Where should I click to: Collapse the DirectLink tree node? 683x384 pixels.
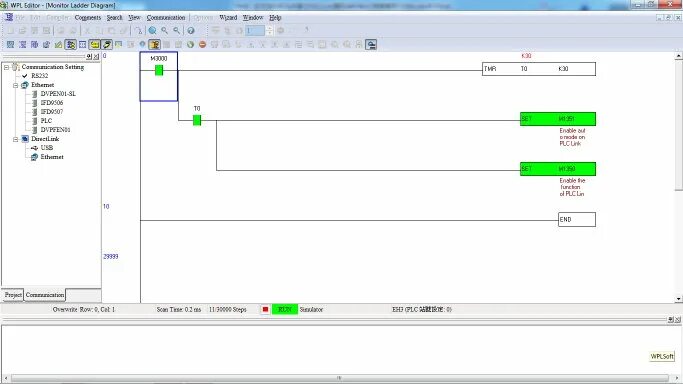coord(15,139)
